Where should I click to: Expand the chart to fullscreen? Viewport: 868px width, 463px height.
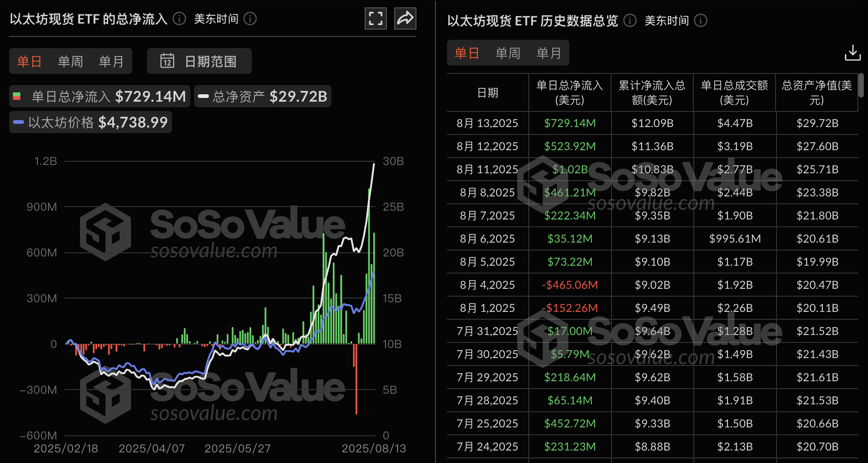click(x=375, y=18)
